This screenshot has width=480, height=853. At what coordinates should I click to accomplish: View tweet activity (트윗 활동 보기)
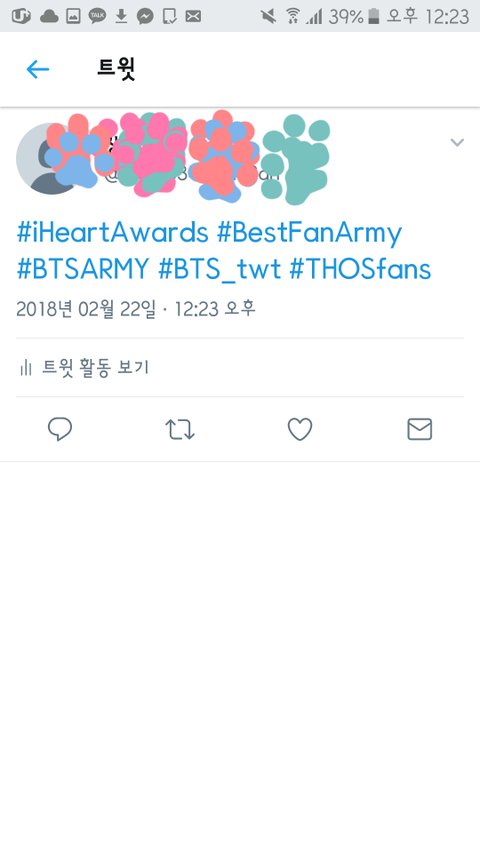click(83, 368)
